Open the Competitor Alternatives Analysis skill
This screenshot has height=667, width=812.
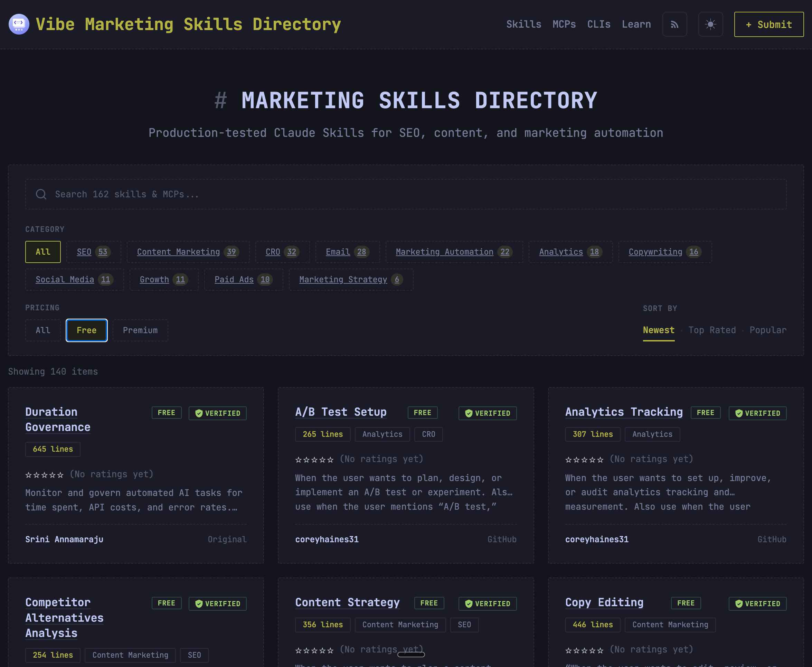point(64,618)
